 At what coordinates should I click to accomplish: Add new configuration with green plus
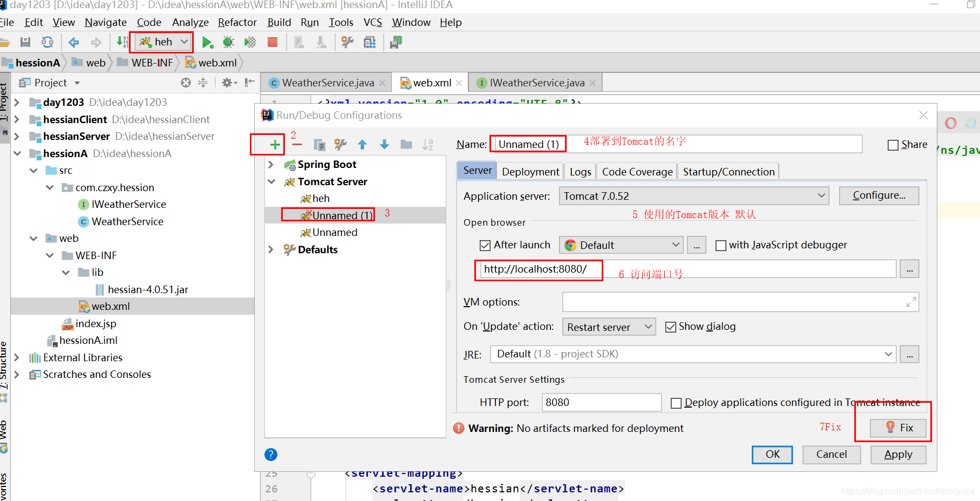tap(275, 145)
